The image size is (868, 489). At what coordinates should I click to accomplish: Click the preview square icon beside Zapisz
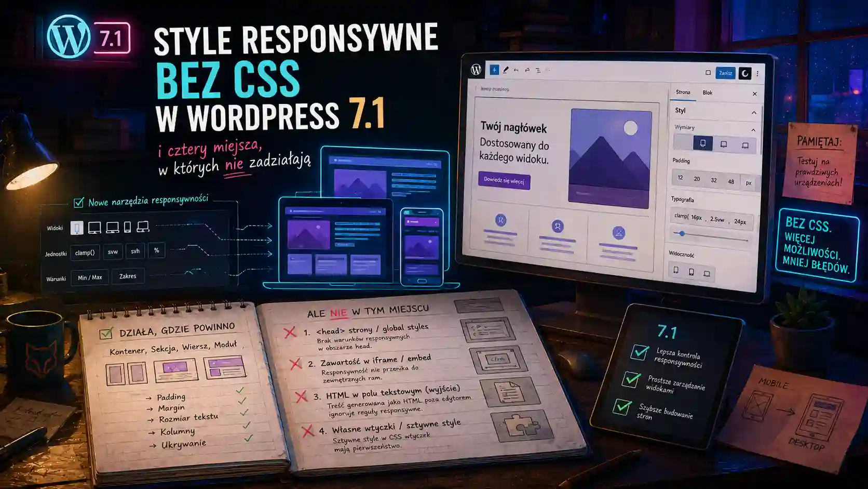point(708,73)
